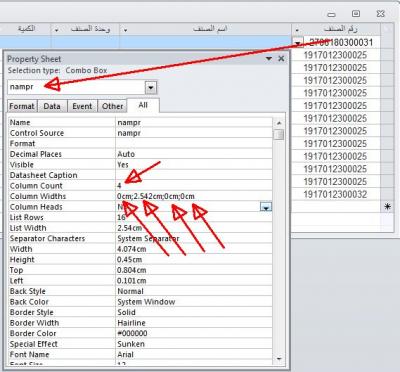
Task: Edit the List Width value 2.54cm
Action: [x=194, y=228]
